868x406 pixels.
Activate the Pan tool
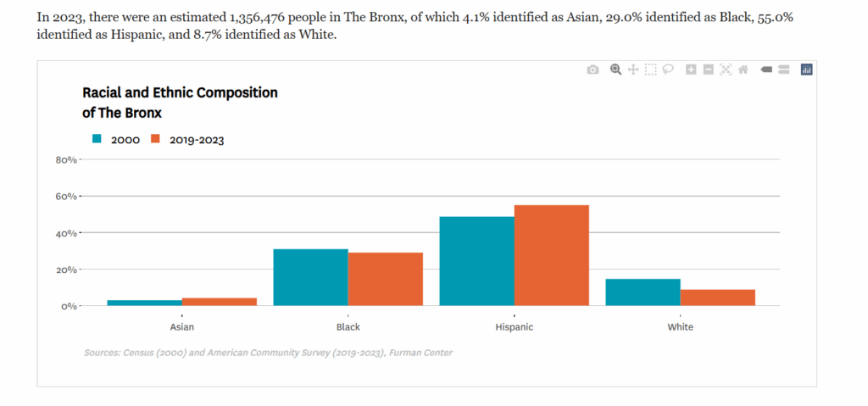633,70
